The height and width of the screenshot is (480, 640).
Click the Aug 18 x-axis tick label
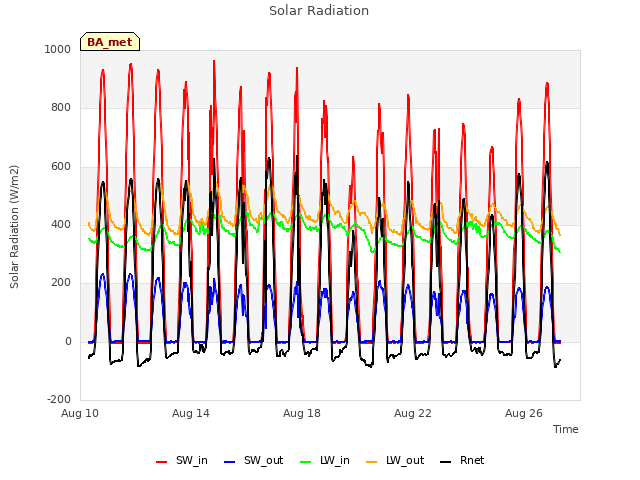click(x=302, y=413)
